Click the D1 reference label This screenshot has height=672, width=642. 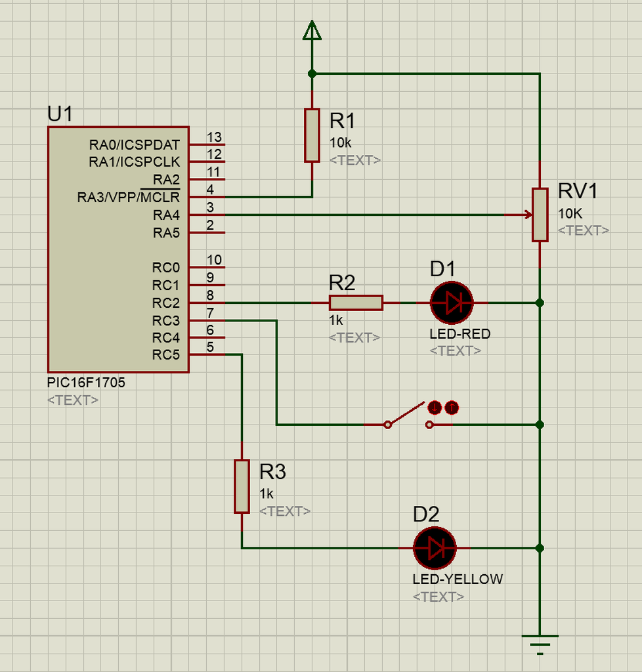click(442, 269)
